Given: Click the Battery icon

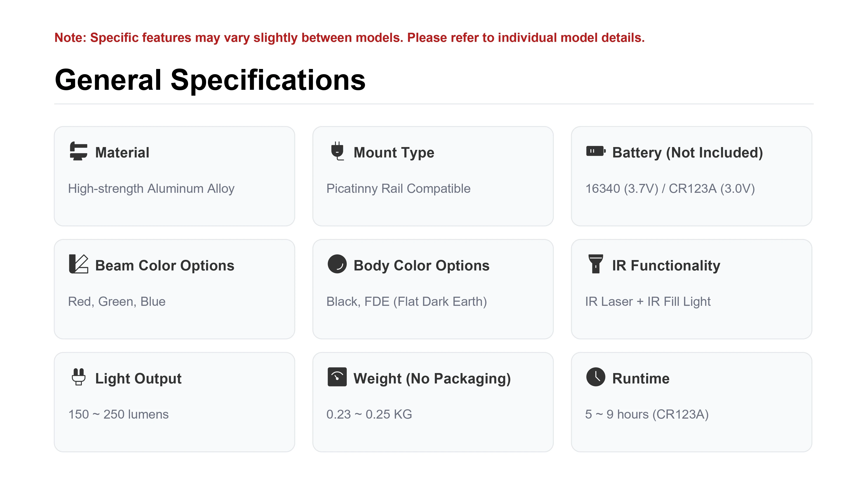Looking at the screenshot, I should pos(596,151).
